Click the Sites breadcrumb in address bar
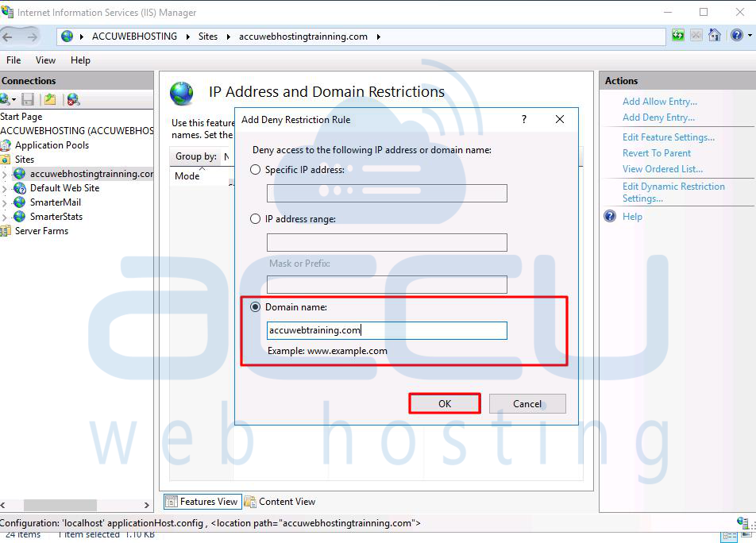 pos(208,37)
